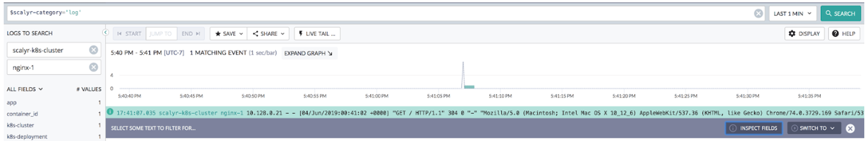Expand the graph
Screen dimensions: 868x141
(x=309, y=53)
